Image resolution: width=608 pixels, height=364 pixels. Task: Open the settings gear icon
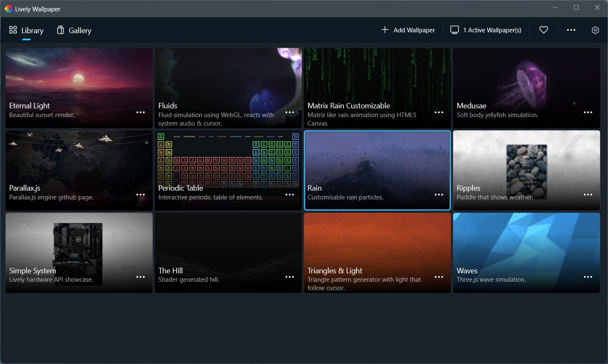pos(595,30)
